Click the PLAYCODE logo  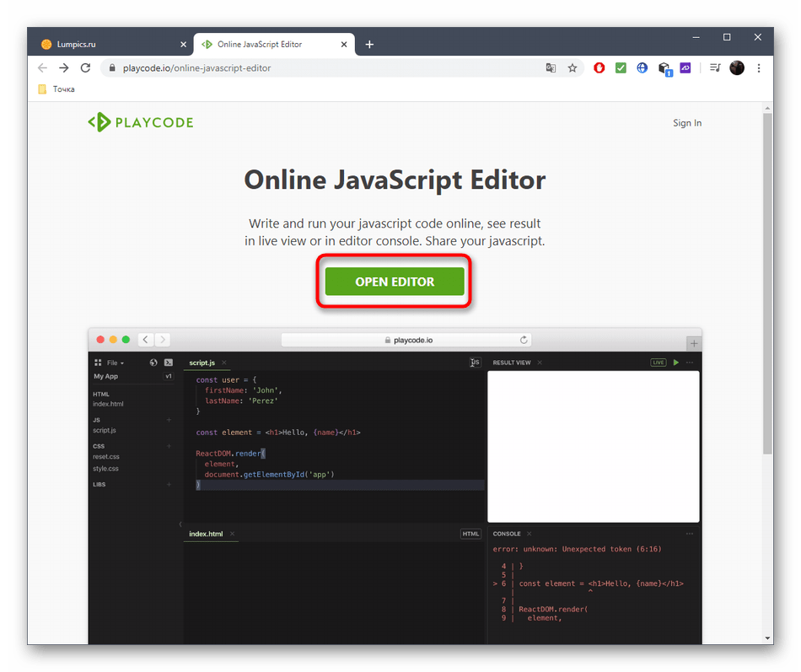click(141, 122)
